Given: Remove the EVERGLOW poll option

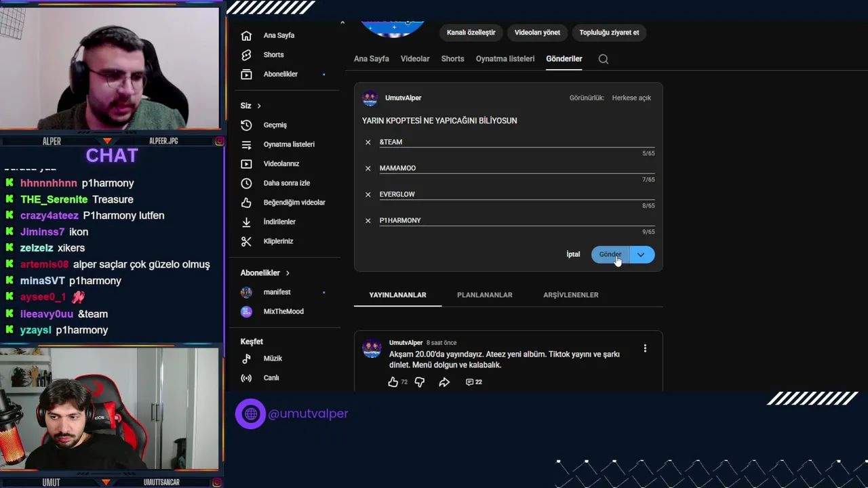Looking at the screenshot, I should click(368, 195).
